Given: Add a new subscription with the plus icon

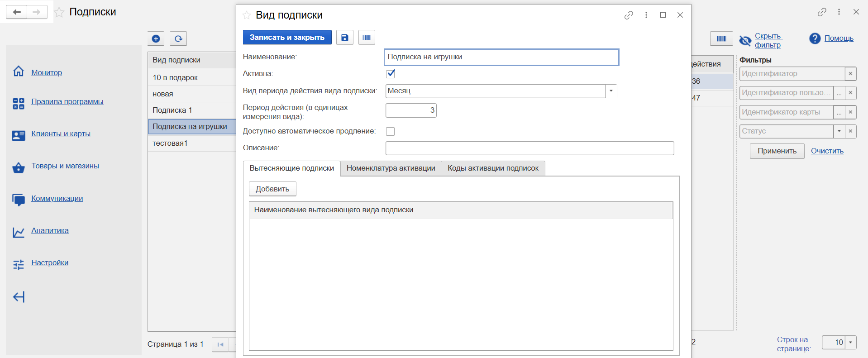Looking at the screenshot, I should coord(156,38).
